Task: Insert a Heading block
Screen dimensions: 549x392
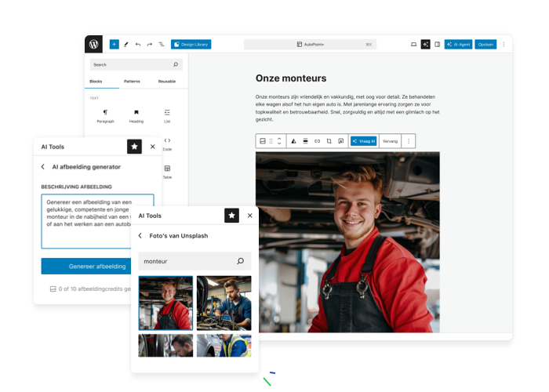Action: 136,116
